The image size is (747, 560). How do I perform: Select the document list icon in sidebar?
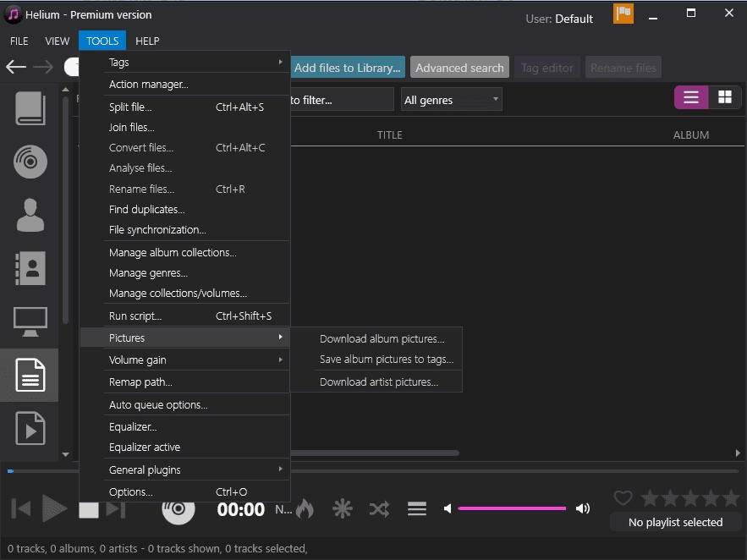(30, 376)
